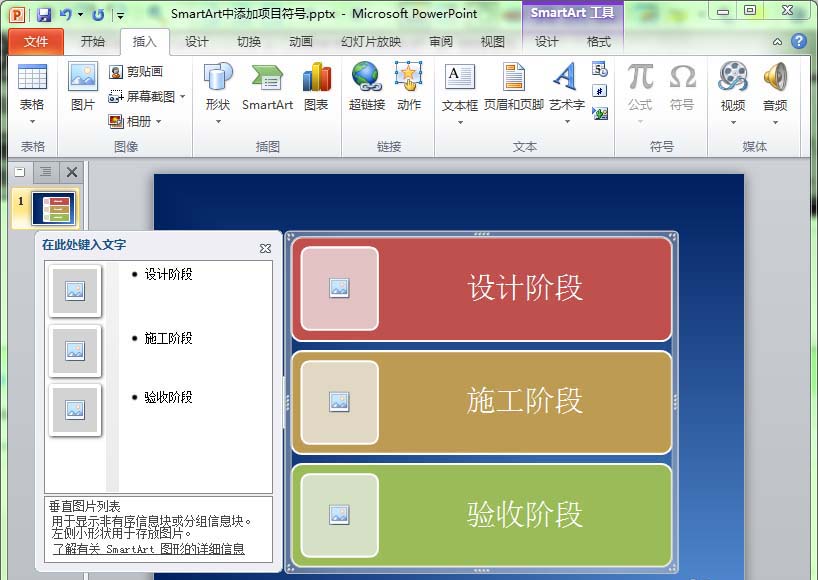Viewport: 818px width, 580px height.
Task: Click picture placeholder beside 设计阶段 in text pane
Action: pyautogui.click(x=75, y=291)
